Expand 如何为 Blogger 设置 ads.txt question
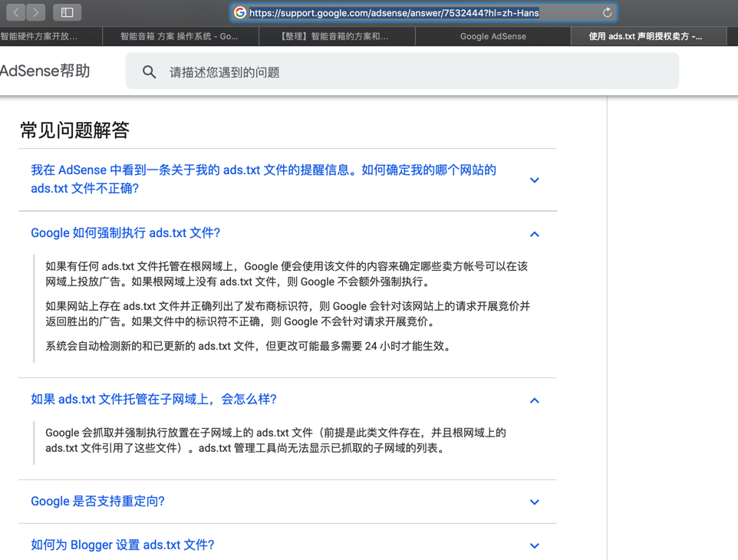This screenshot has width=738, height=560. click(x=123, y=545)
